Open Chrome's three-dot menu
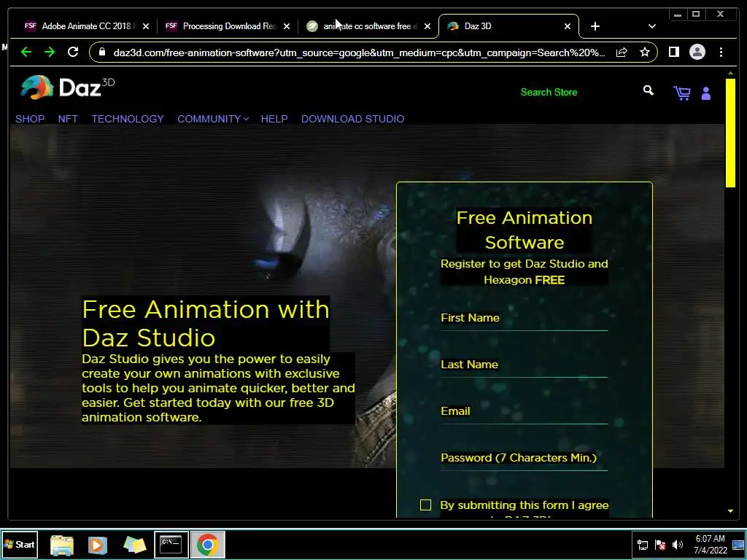The height and width of the screenshot is (560, 747). click(x=721, y=52)
